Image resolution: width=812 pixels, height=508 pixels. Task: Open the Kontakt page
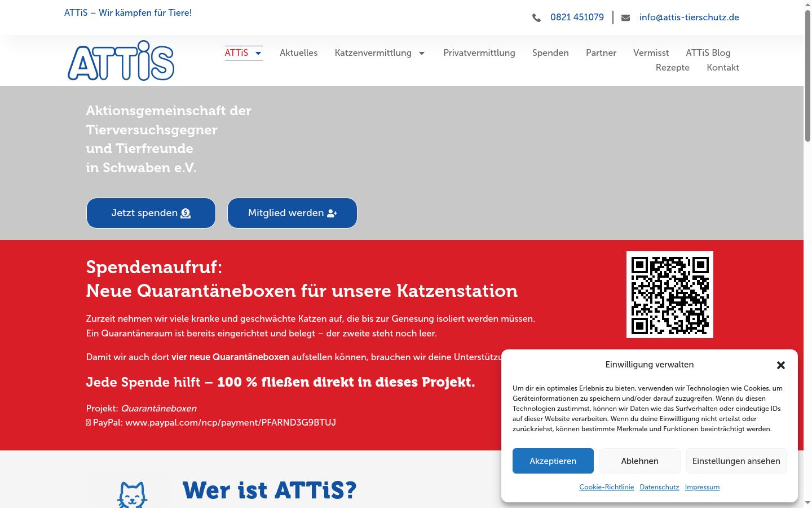click(x=723, y=67)
